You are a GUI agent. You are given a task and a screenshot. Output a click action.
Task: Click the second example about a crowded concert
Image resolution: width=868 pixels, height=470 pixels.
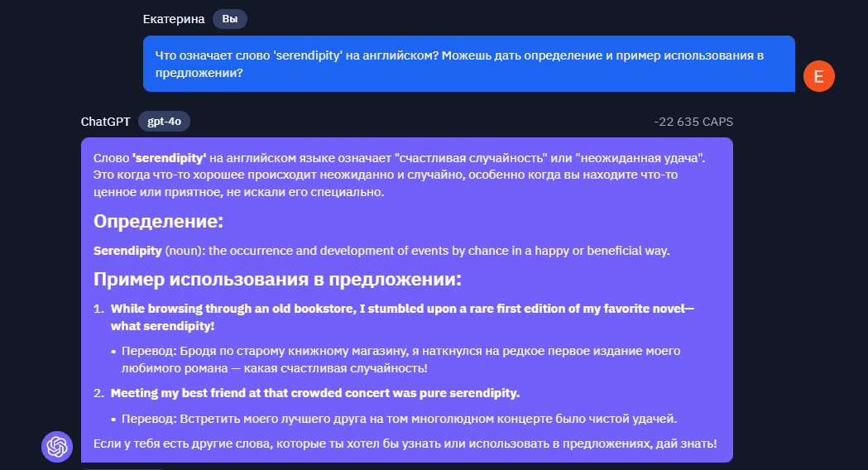point(315,393)
